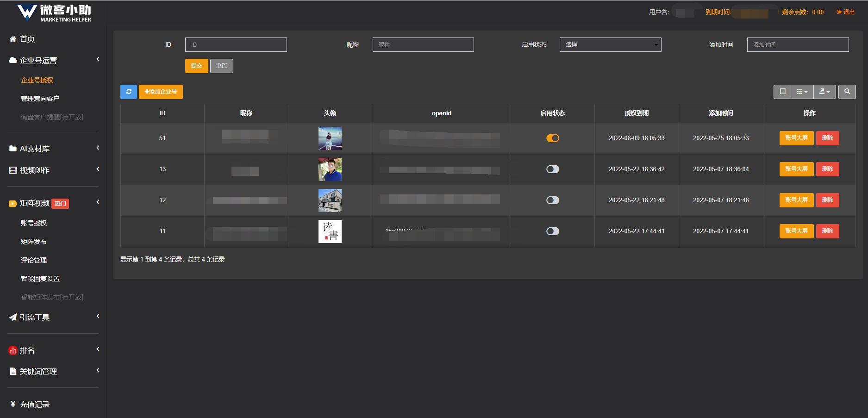The height and width of the screenshot is (418, 868).
Task: Open 矩阵发布 submenu item
Action: coord(34,242)
